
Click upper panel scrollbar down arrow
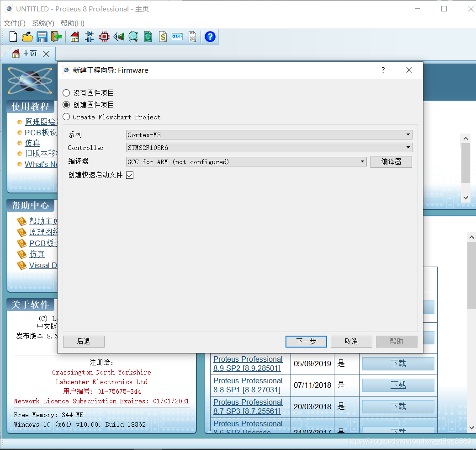click(x=465, y=198)
